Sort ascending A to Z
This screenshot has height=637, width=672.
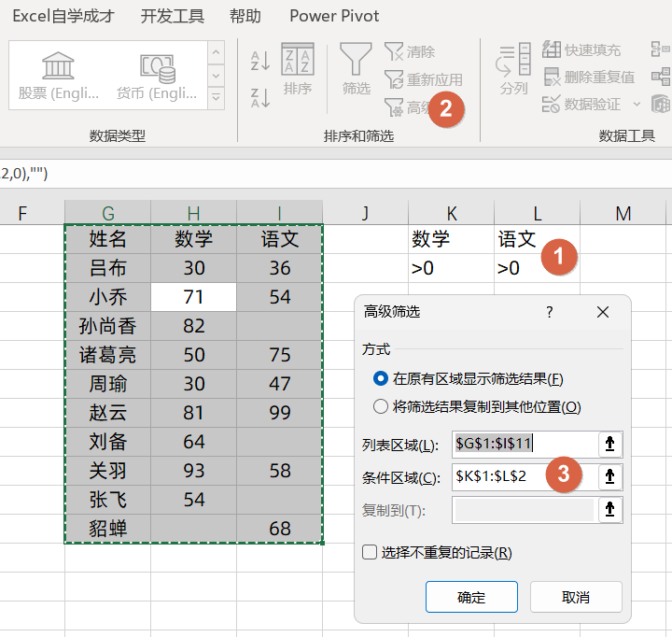[x=260, y=61]
